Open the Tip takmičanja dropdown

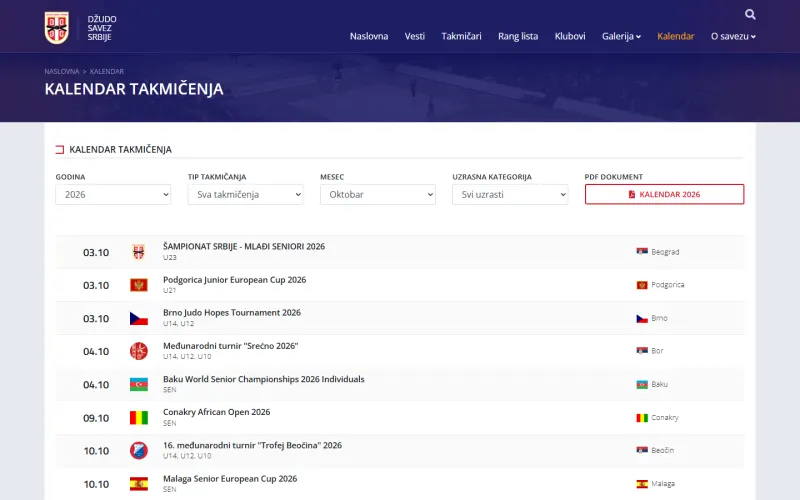245,194
